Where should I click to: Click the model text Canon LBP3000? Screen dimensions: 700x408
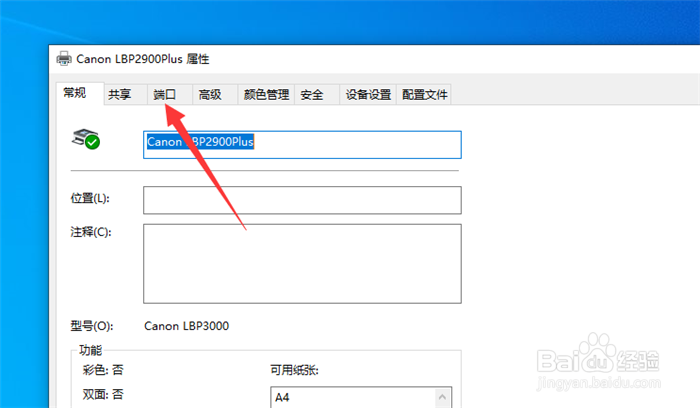coord(187,326)
